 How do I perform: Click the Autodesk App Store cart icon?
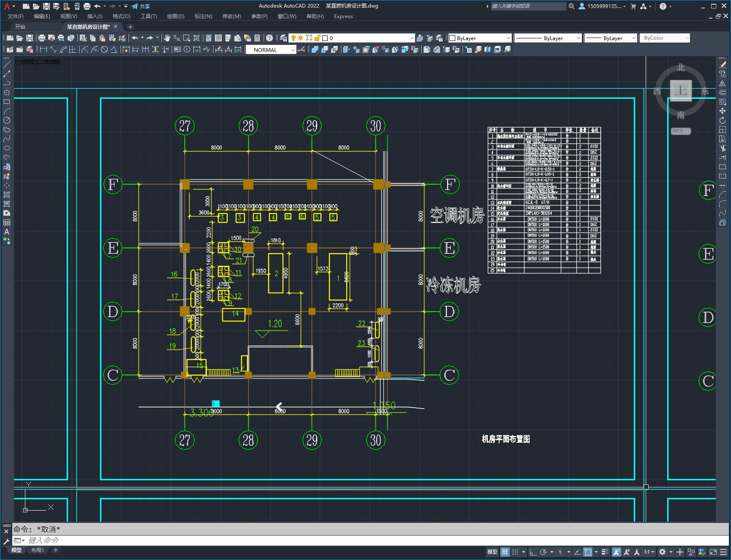pyautogui.click(x=633, y=6)
